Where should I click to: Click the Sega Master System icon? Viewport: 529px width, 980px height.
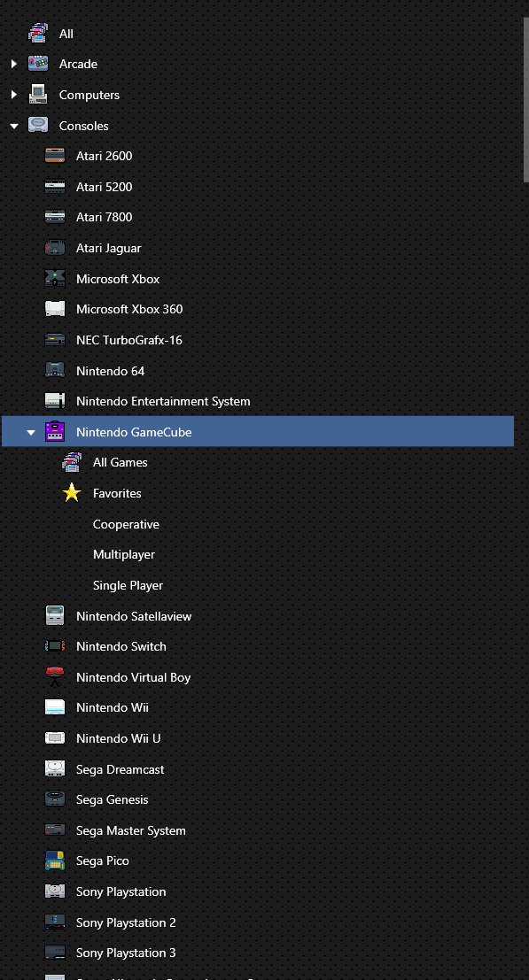[55, 830]
